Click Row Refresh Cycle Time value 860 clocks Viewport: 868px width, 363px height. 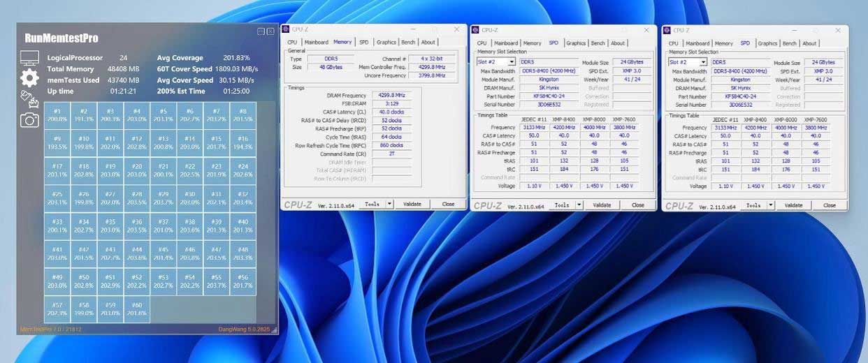pos(391,145)
